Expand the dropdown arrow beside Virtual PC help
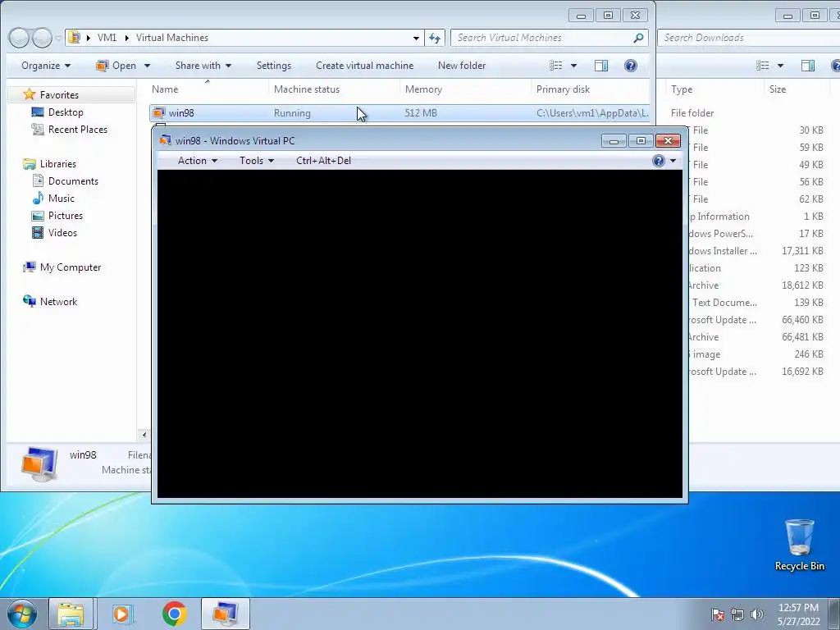The width and height of the screenshot is (840, 630). 673,161
